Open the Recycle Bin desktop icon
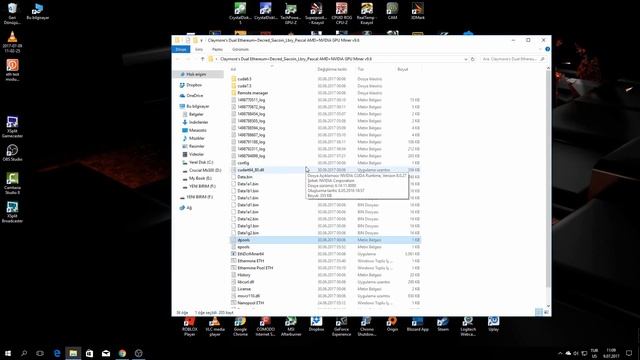 [12, 13]
